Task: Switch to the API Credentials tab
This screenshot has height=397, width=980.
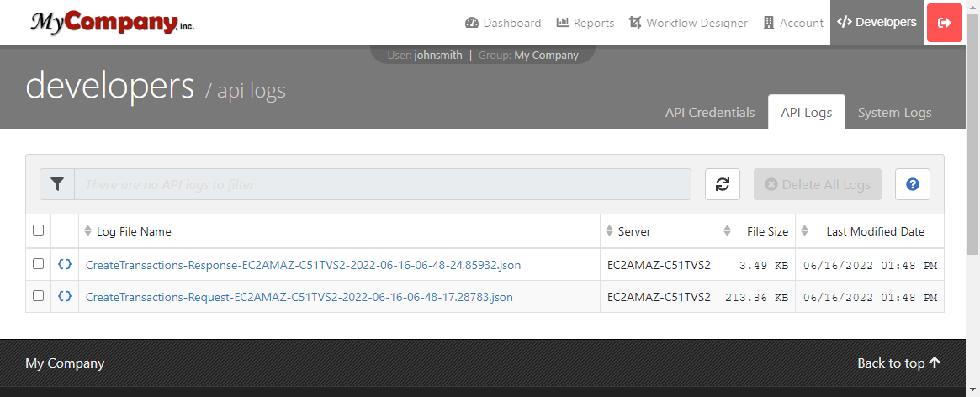Action: (709, 113)
